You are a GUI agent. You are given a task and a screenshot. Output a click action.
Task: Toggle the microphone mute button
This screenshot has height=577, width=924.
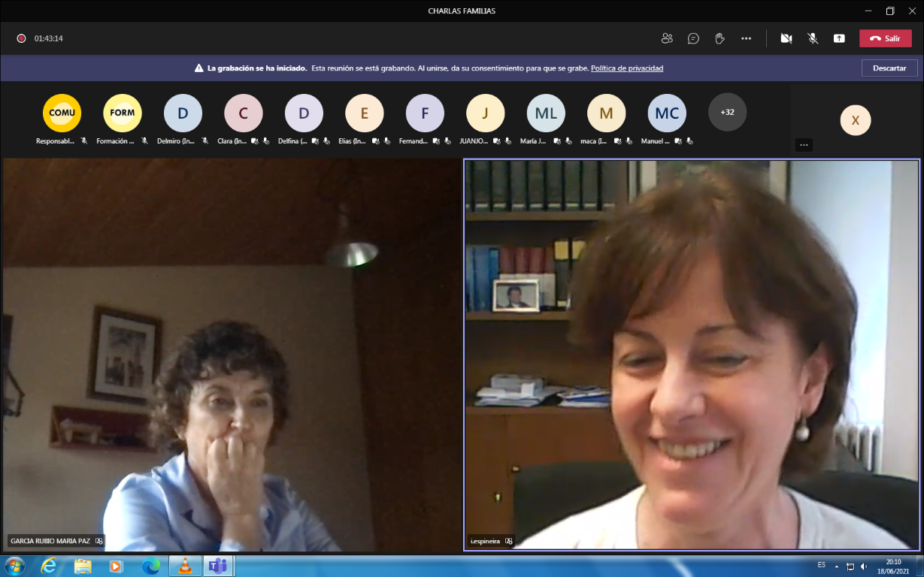(x=813, y=38)
